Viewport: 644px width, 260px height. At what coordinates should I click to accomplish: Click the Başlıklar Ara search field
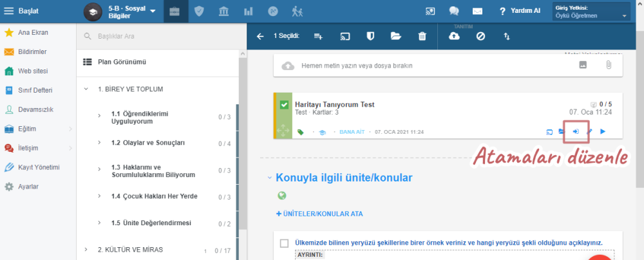point(162,36)
